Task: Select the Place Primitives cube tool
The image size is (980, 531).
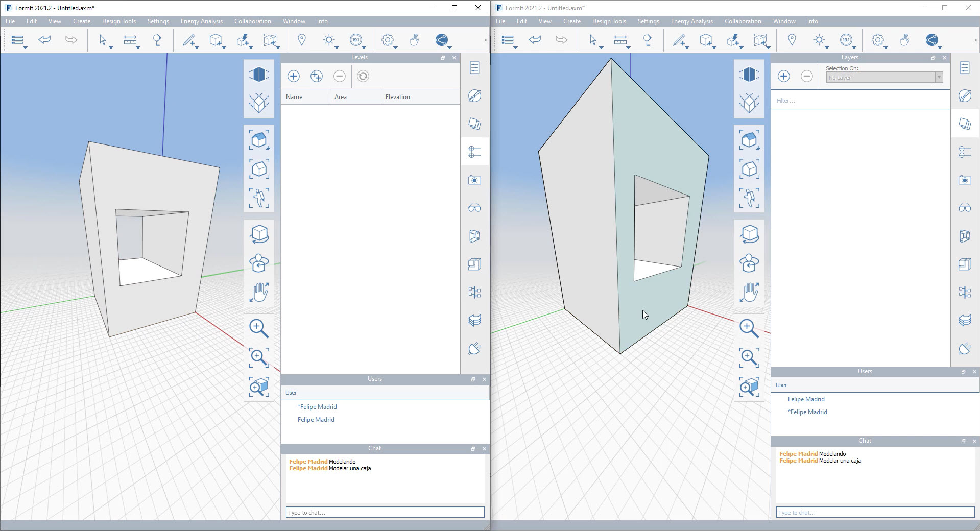Action: tap(216, 40)
